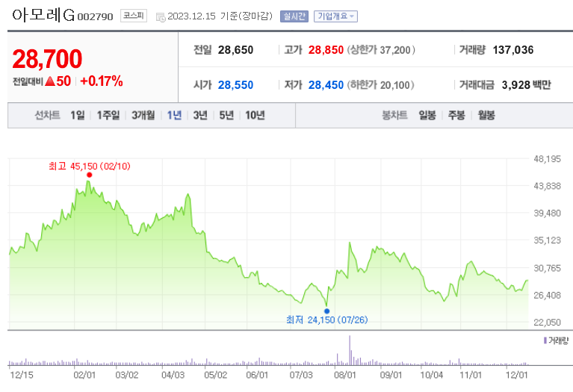Click the volume value 137,036

(513, 50)
